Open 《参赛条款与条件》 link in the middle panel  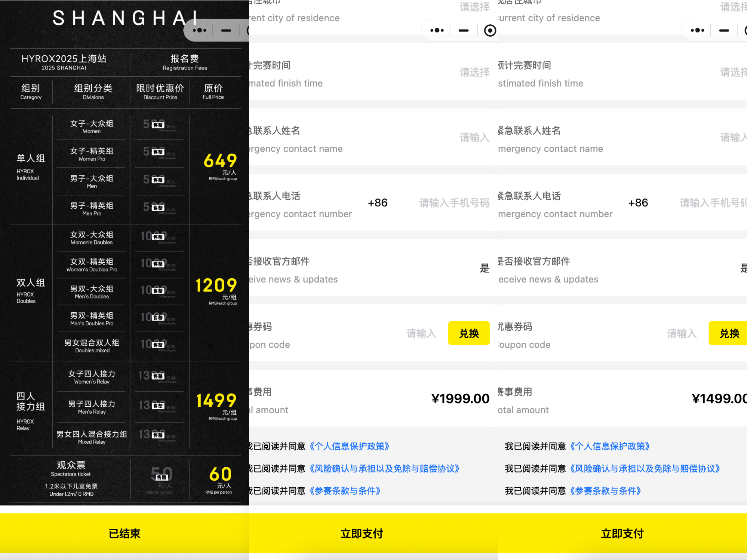point(345,491)
